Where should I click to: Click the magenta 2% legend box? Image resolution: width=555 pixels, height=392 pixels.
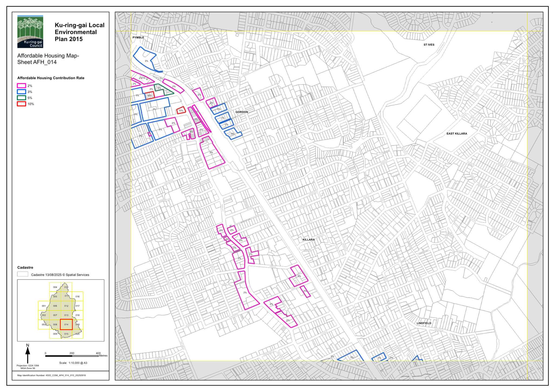[x=22, y=86]
